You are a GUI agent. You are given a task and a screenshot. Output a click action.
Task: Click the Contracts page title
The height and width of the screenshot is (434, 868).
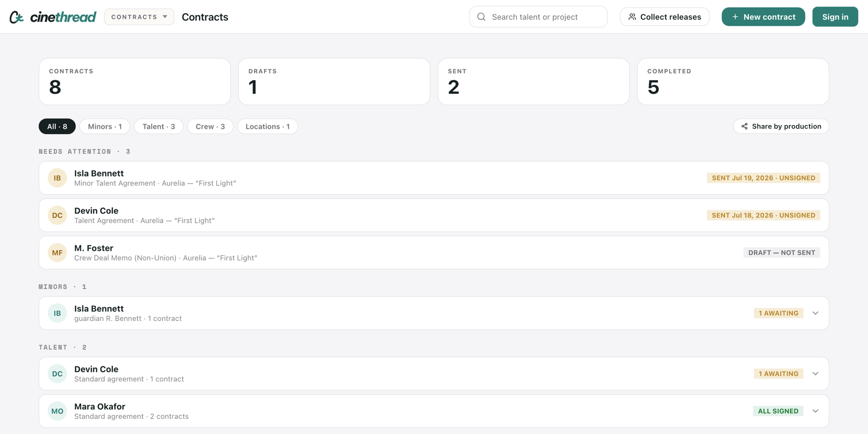[205, 17]
